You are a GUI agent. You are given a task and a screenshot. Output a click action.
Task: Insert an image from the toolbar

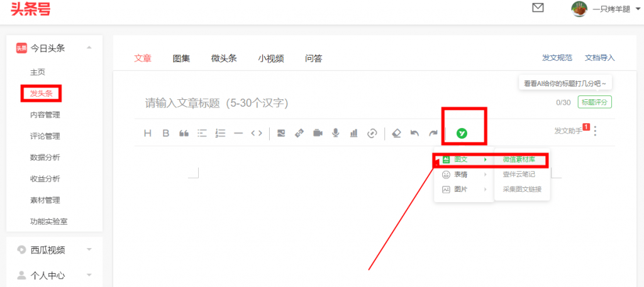point(281,133)
